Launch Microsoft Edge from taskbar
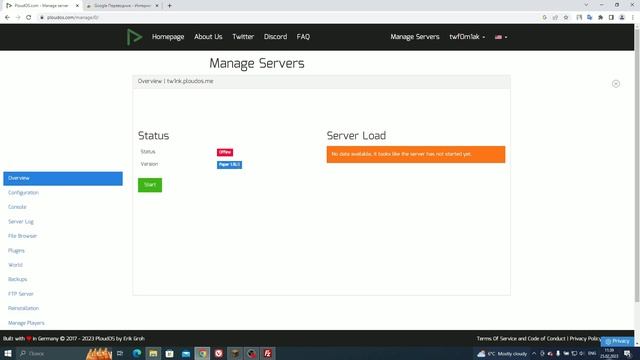640x360 pixels. [x=137, y=353]
